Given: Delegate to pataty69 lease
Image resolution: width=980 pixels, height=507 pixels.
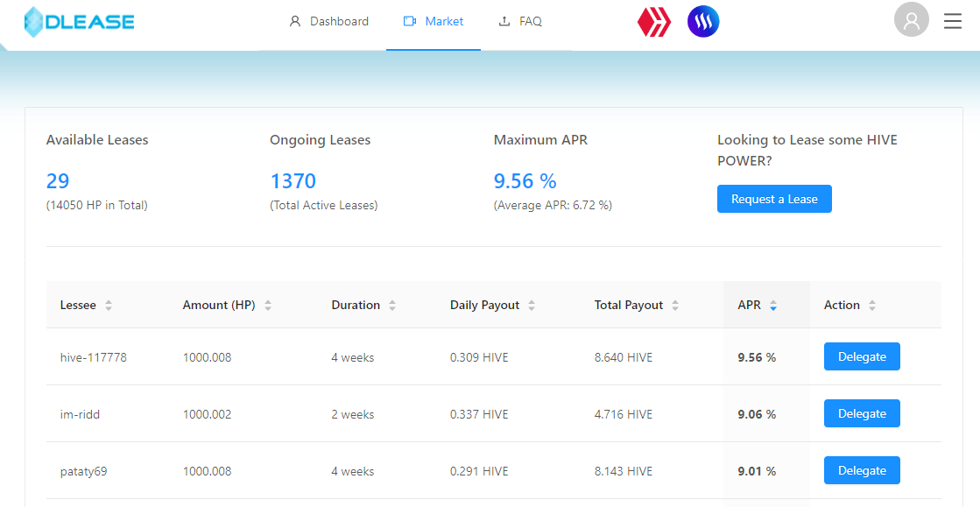Looking at the screenshot, I should point(862,470).
